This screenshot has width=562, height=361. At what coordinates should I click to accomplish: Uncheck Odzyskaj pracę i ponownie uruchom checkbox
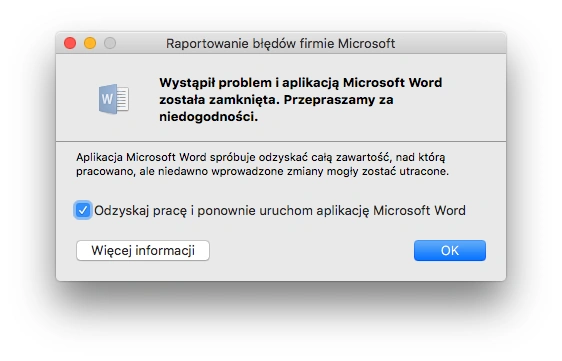tap(83, 210)
